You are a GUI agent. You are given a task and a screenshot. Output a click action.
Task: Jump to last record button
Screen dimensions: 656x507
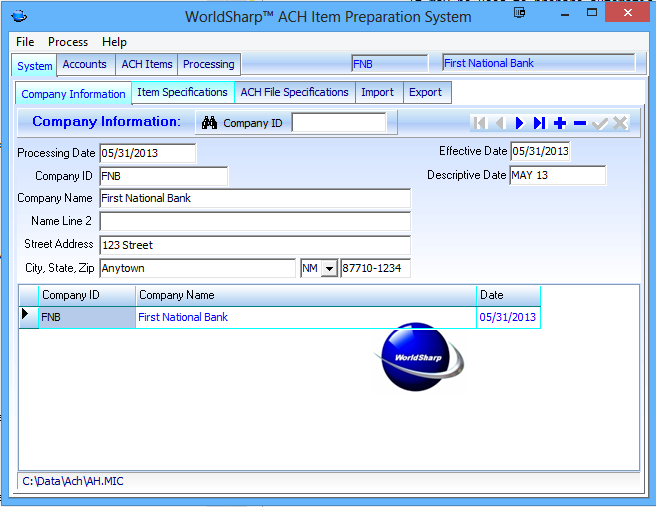[540, 123]
